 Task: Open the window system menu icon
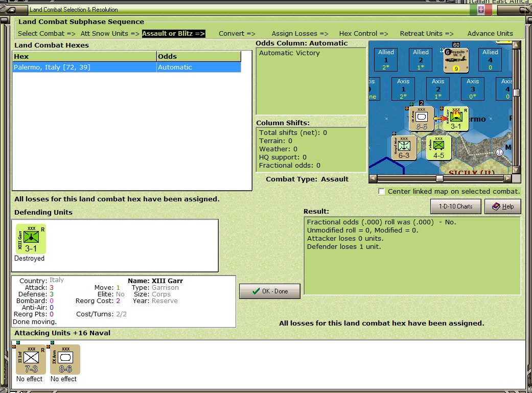11,10
